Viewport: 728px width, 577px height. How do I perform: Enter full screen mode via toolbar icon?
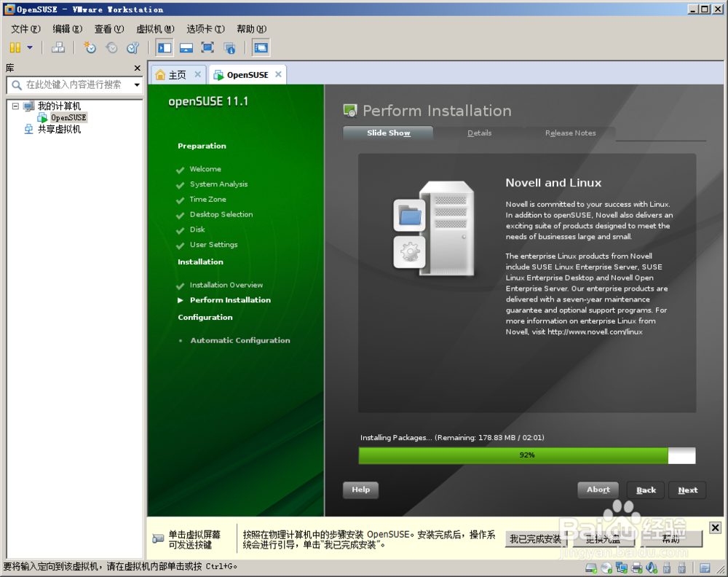pyautogui.click(x=207, y=47)
